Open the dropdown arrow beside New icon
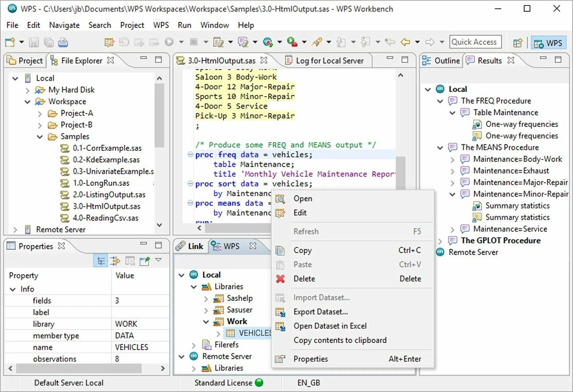This screenshot has height=392, width=573. tap(21, 42)
